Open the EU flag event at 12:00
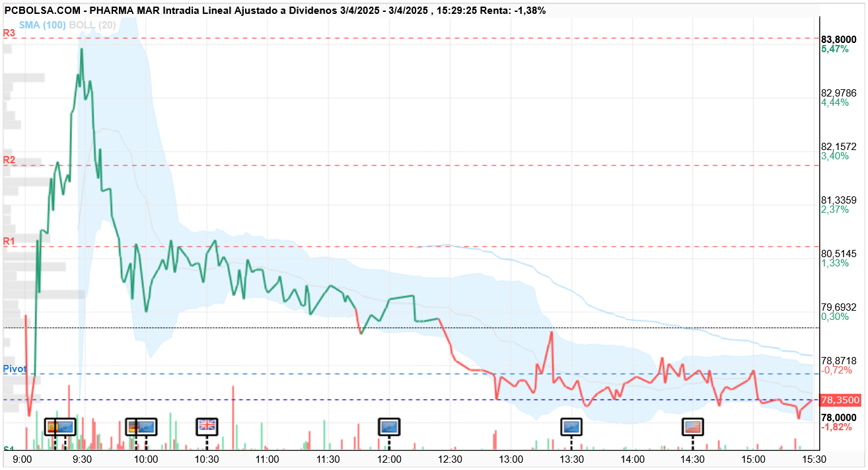 [x=389, y=426]
